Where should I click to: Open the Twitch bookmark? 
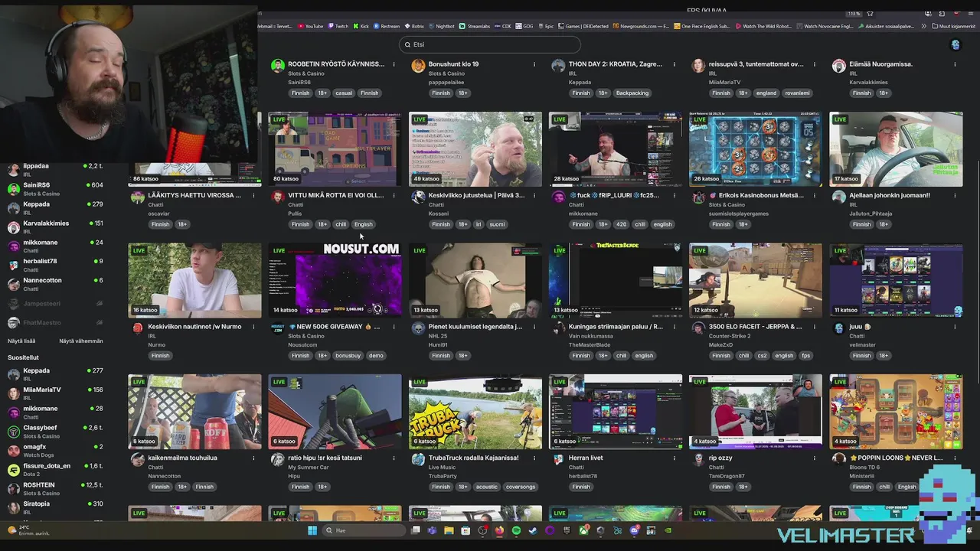338,26
